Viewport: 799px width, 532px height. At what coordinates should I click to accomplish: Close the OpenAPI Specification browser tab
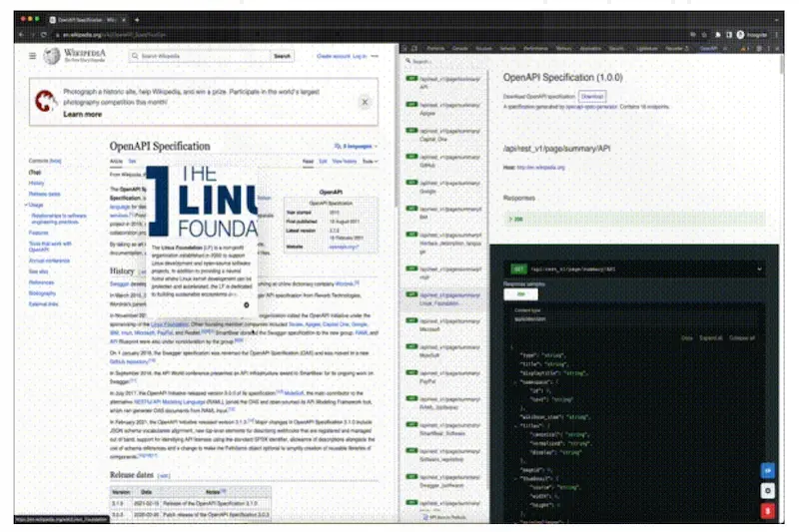[123, 20]
